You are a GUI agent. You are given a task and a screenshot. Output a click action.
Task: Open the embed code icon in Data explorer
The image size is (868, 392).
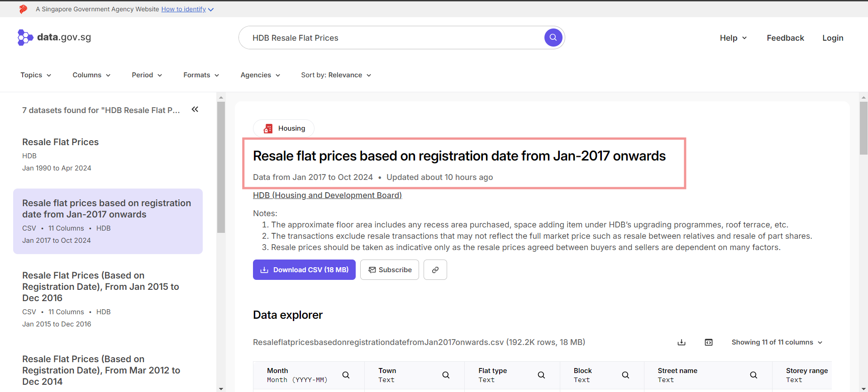(x=708, y=342)
